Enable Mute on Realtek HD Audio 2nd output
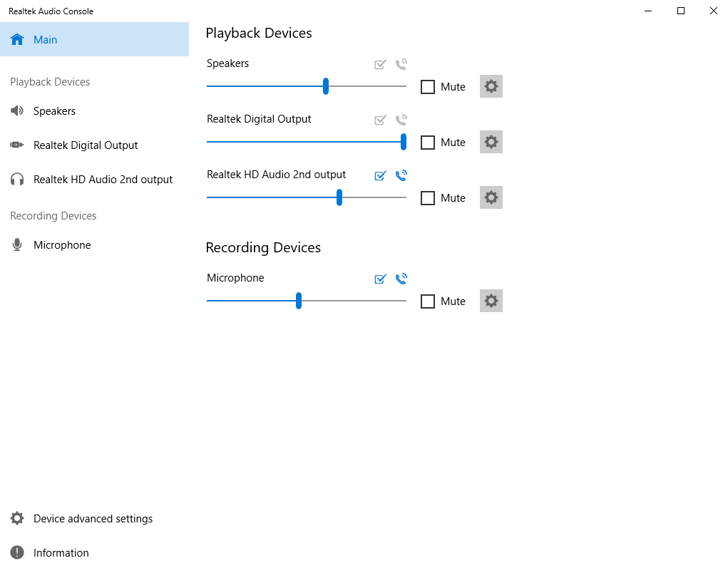 [428, 197]
